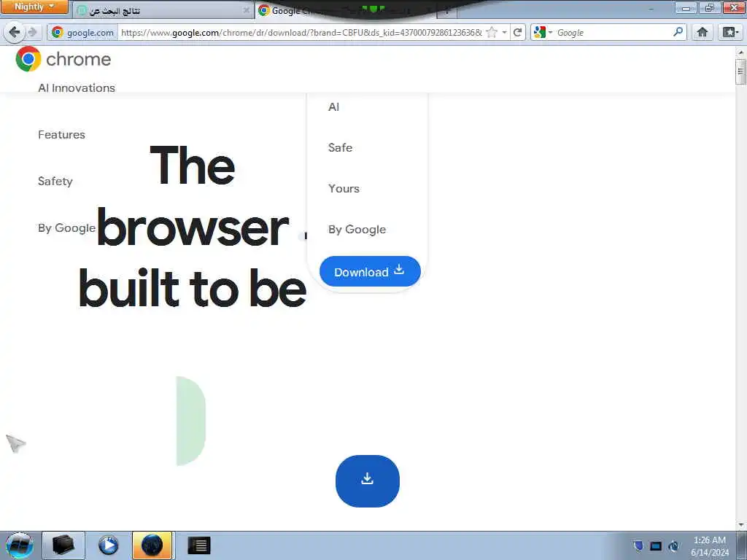
Task: Bookmark this page with the star
Action: 492,32
